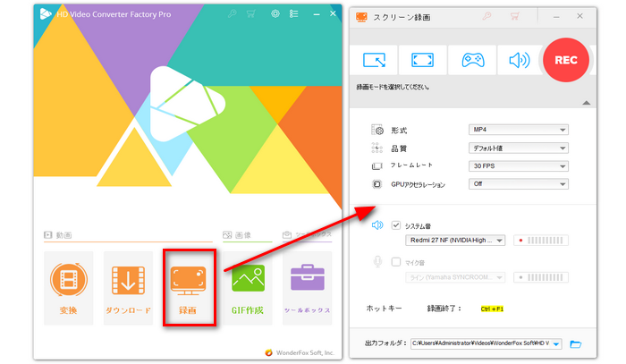Click the 動画 section header

point(58,235)
